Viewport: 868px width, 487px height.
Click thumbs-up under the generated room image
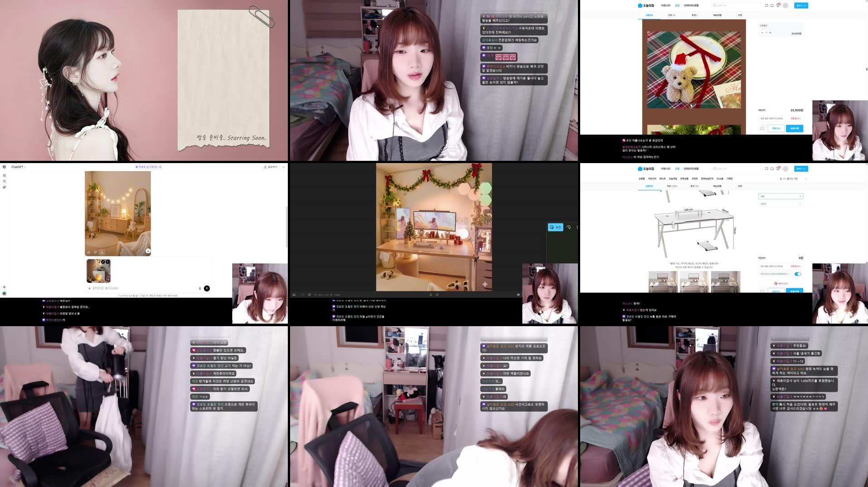[x=89, y=252]
